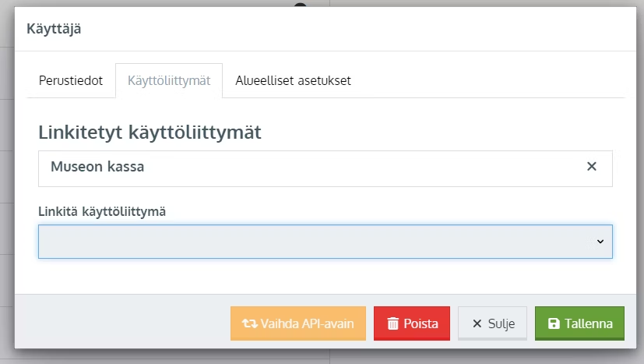Expand the empty Linkitä käyttöliittymä select box

[x=326, y=242]
